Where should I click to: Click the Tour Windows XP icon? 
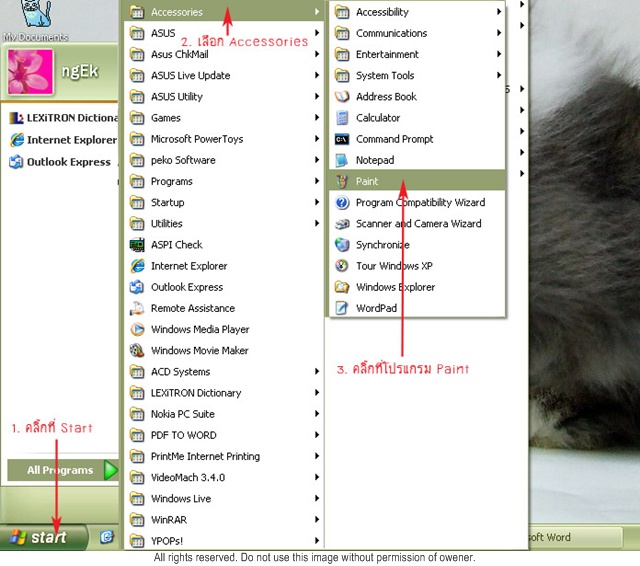tap(342, 266)
